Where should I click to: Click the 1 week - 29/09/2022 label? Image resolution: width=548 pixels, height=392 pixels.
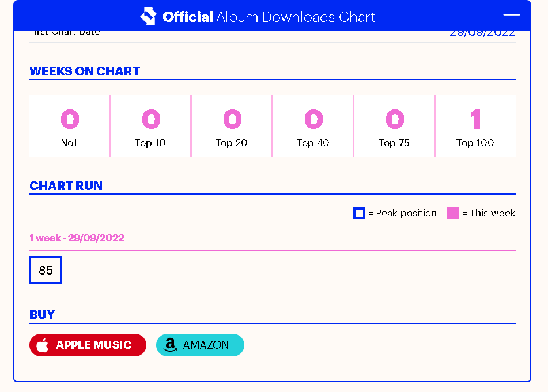coord(77,238)
